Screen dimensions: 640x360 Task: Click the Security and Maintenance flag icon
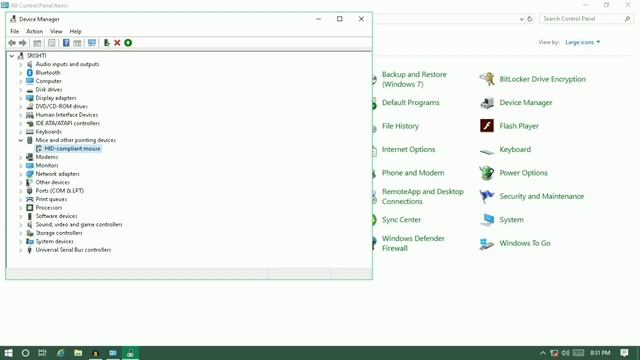pos(487,196)
